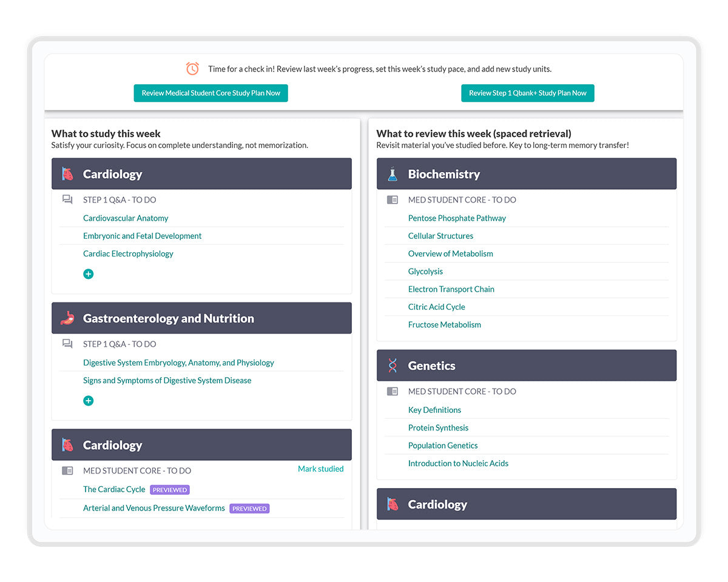This screenshot has height=582, width=728.
Task: Click the heart icon in first Cardiology header
Action: click(67, 174)
